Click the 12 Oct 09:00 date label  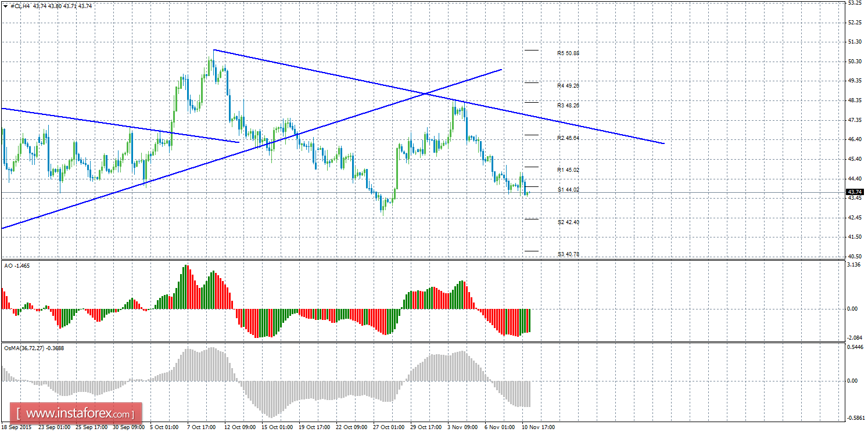239,427
